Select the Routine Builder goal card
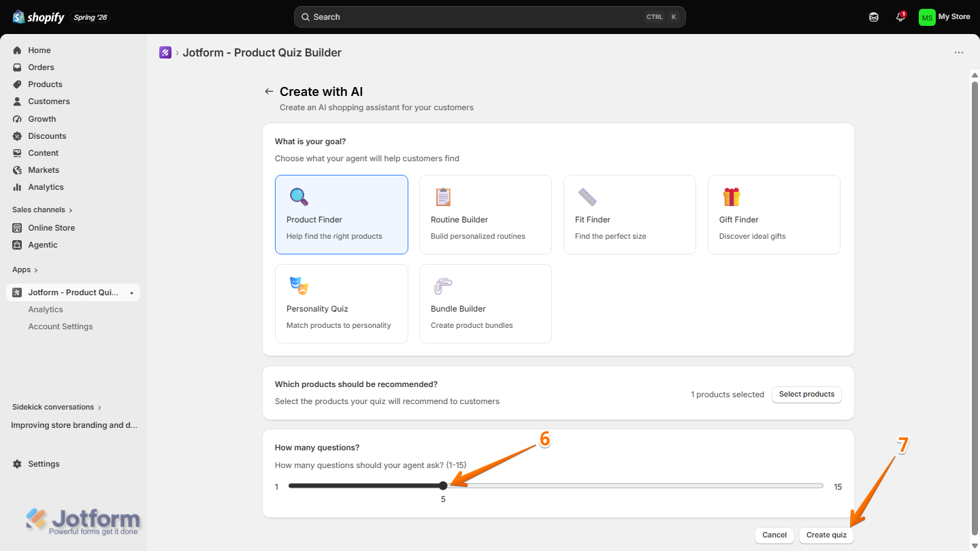The image size is (980, 551). tap(486, 215)
